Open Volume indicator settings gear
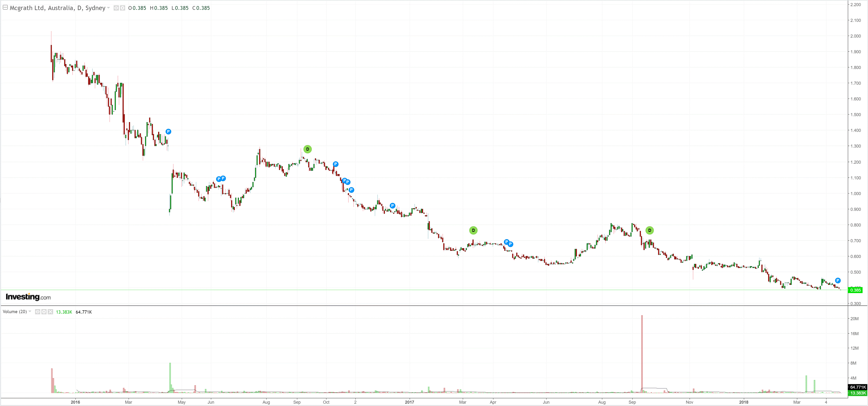 pos(44,312)
